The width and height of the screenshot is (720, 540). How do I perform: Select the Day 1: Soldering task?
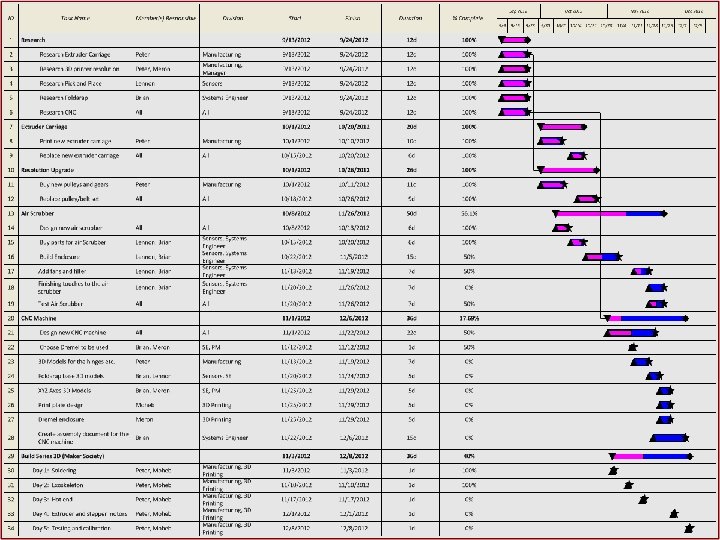(x=54, y=470)
